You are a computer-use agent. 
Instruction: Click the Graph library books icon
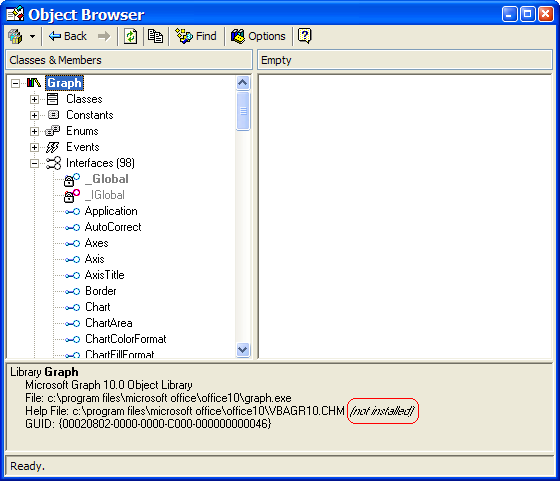click(34, 83)
